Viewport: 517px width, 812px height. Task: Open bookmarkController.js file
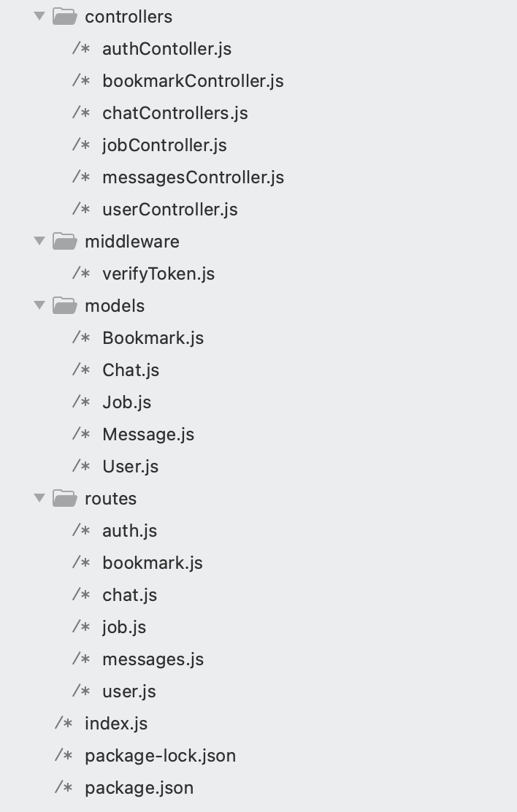[193, 81]
